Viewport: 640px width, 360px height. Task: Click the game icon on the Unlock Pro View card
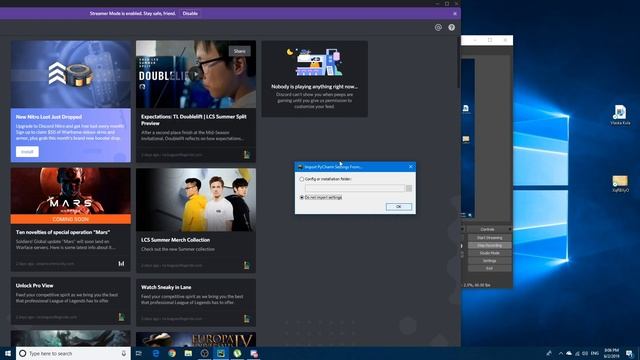121,317
